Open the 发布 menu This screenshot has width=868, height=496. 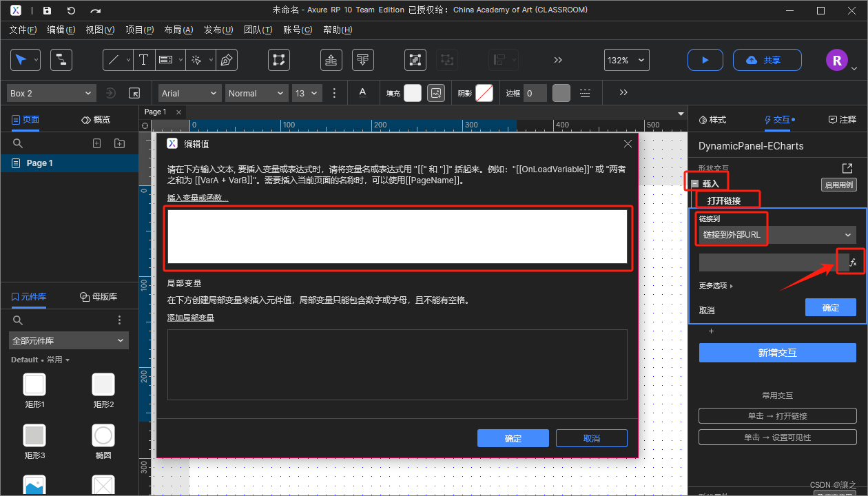click(x=218, y=30)
